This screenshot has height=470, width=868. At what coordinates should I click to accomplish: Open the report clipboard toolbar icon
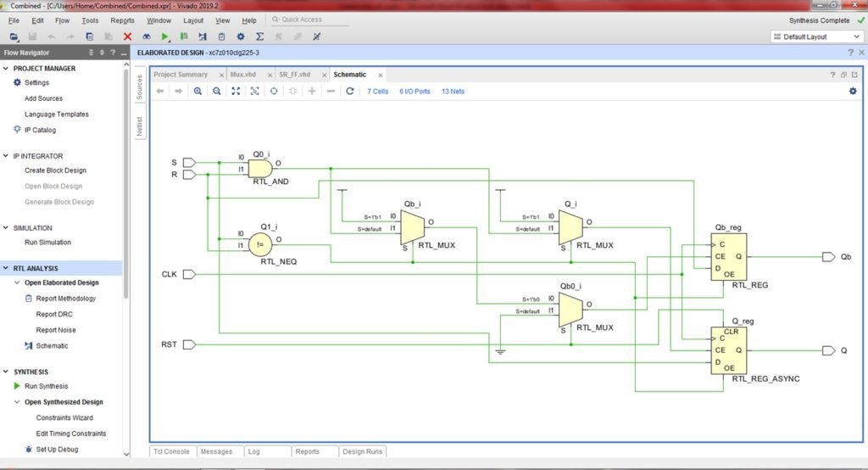coord(221,36)
